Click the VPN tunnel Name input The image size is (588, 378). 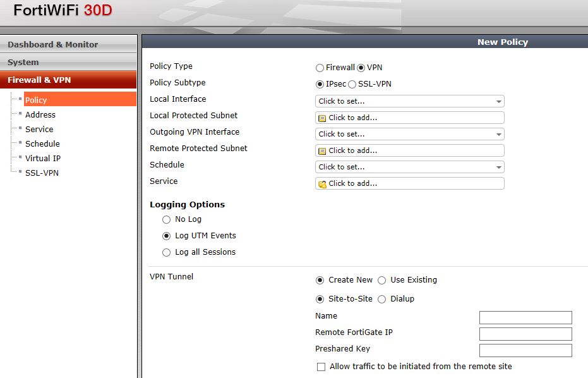click(x=525, y=317)
